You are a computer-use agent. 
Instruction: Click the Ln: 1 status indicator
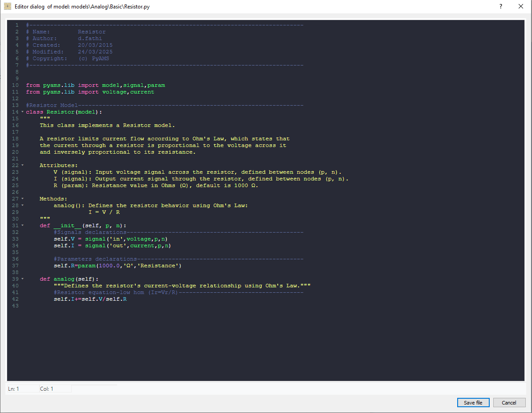point(13,389)
